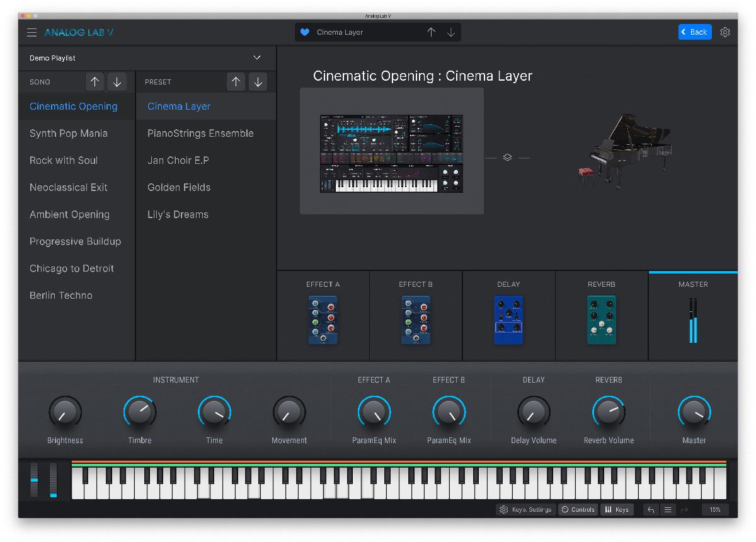Toggle the Controls panel button

tap(578, 510)
